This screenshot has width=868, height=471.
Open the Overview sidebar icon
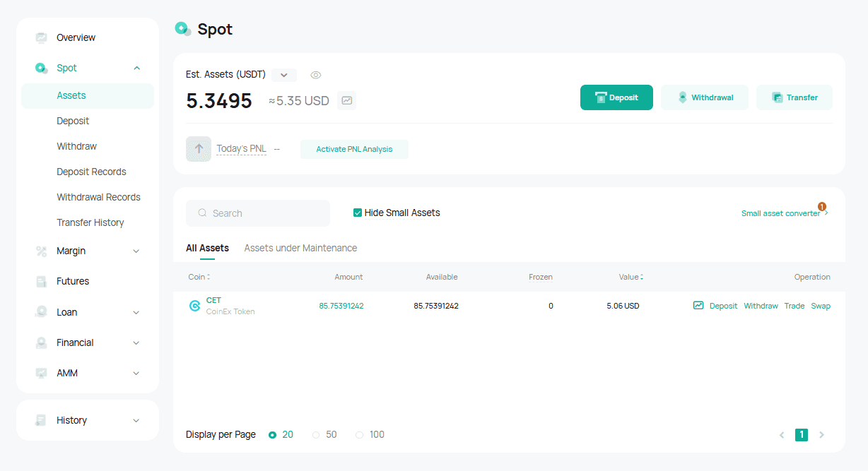click(42, 38)
